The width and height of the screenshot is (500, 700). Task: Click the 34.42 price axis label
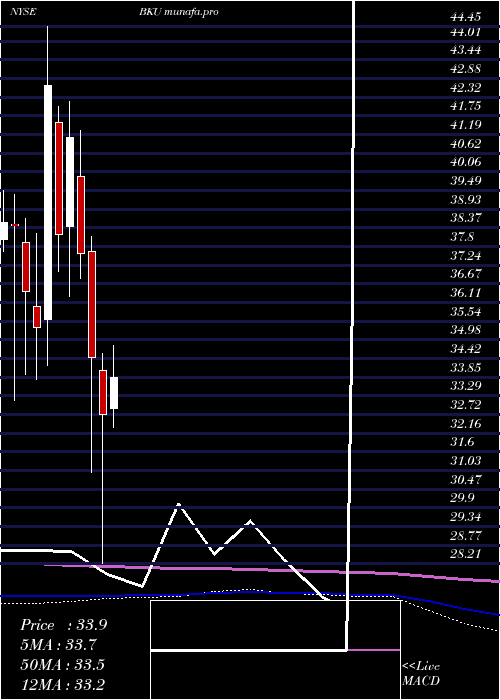pyautogui.click(x=466, y=348)
